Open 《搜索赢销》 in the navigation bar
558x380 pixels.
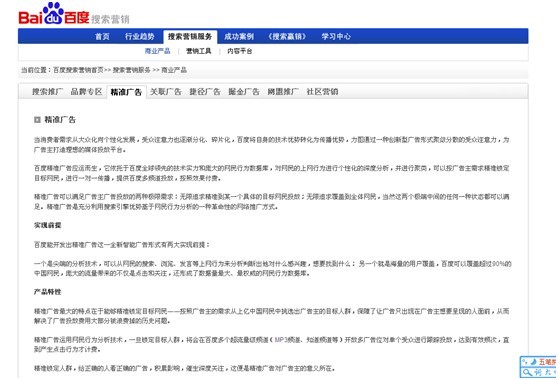(287, 36)
